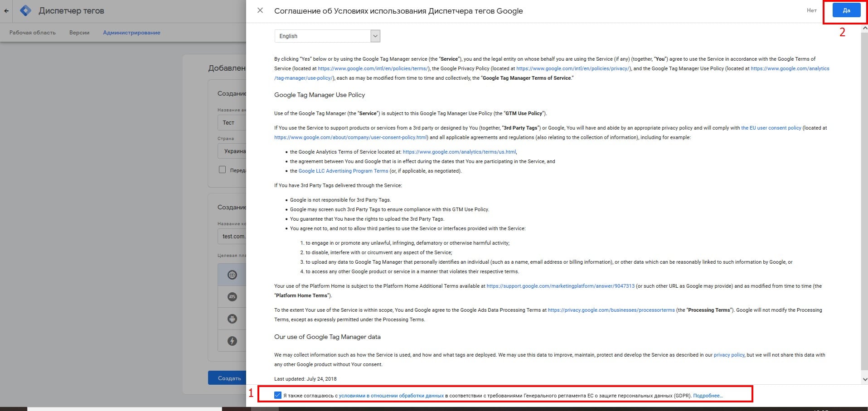The width and height of the screenshot is (868, 411).
Task: Select the Web platform globe icon
Action: click(232, 275)
